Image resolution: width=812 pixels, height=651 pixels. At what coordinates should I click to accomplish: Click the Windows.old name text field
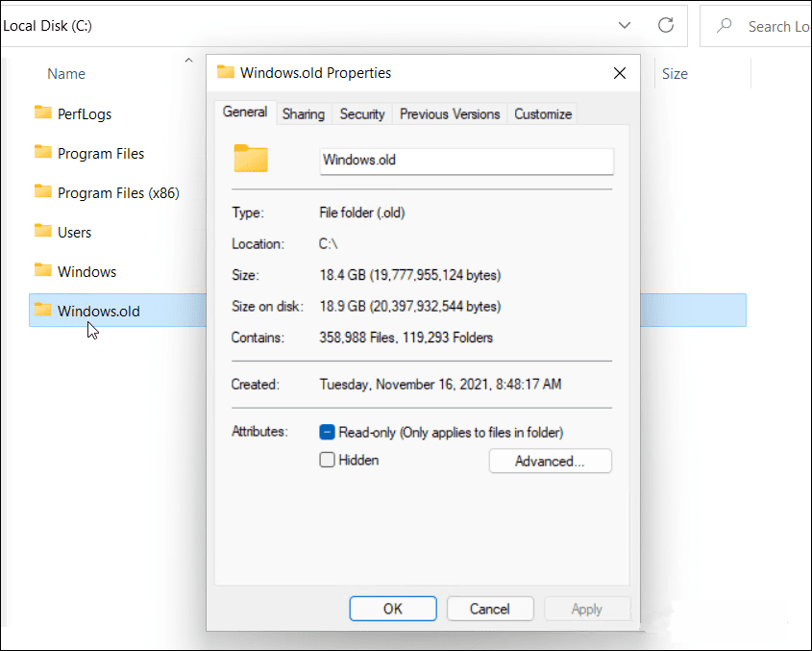coord(466,161)
